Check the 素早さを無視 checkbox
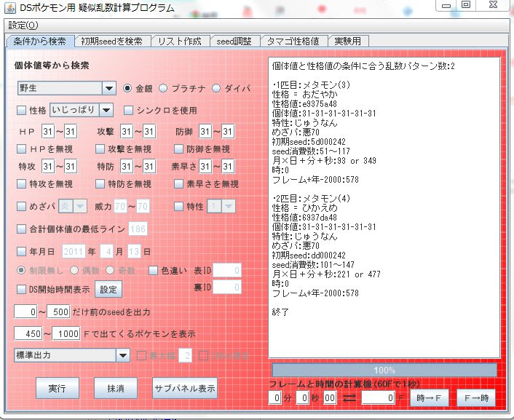The height and width of the screenshot is (420, 514). point(178,183)
